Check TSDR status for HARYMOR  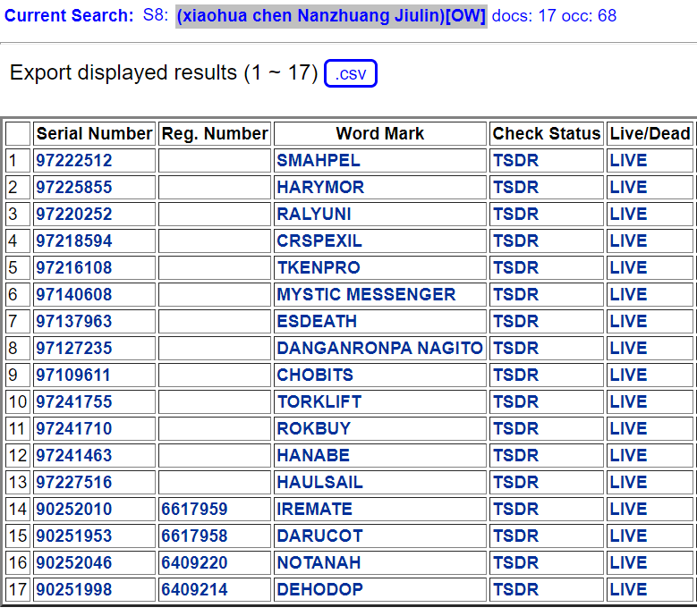click(x=515, y=187)
